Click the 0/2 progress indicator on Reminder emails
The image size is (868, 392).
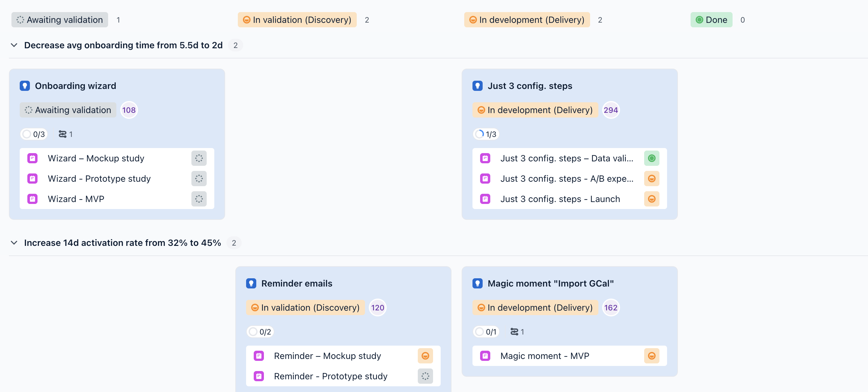[x=260, y=332]
